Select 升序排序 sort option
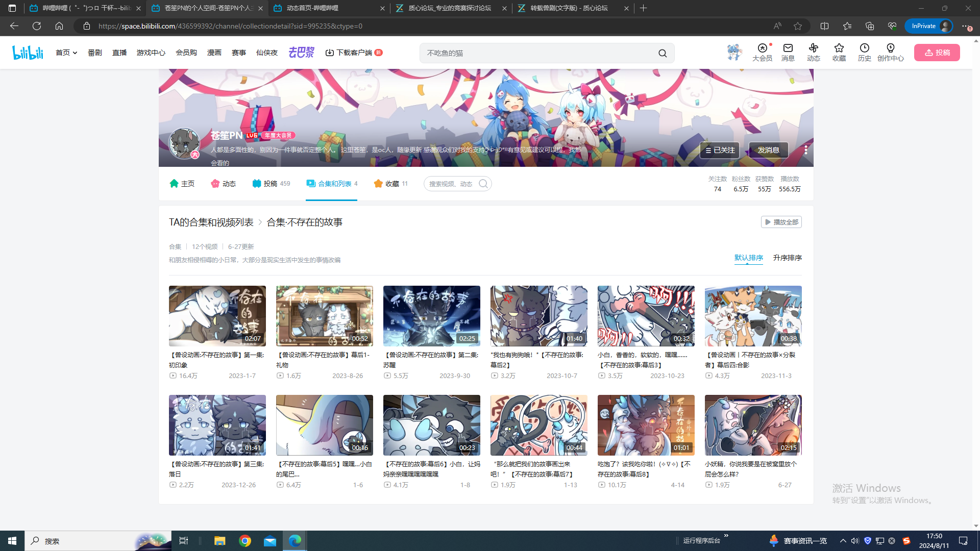The width and height of the screenshot is (980, 551). pyautogui.click(x=787, y=258)
